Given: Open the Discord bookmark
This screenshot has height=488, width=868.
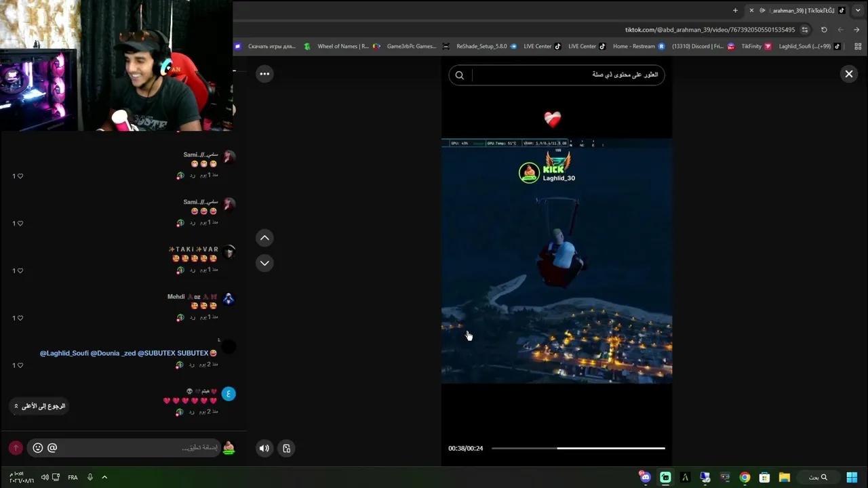Looking at the screenshot, I should pyautogui.click(x=703, y=47).
